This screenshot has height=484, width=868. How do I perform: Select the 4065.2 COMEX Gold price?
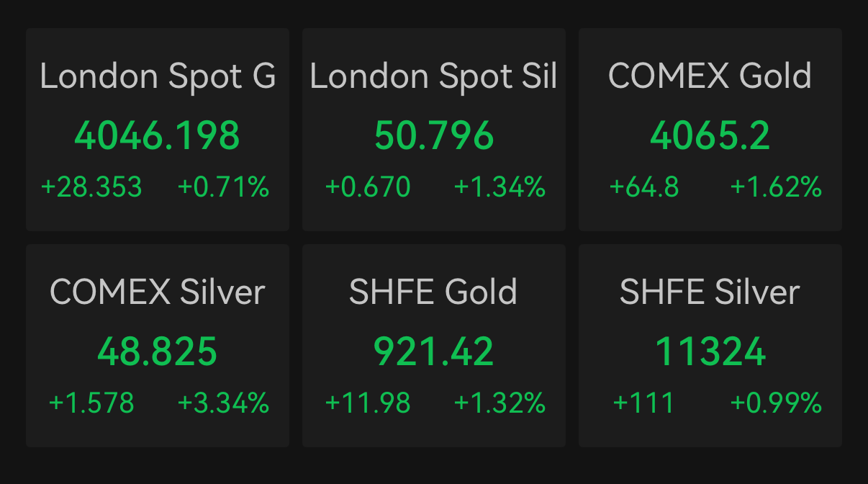point(710,135)
